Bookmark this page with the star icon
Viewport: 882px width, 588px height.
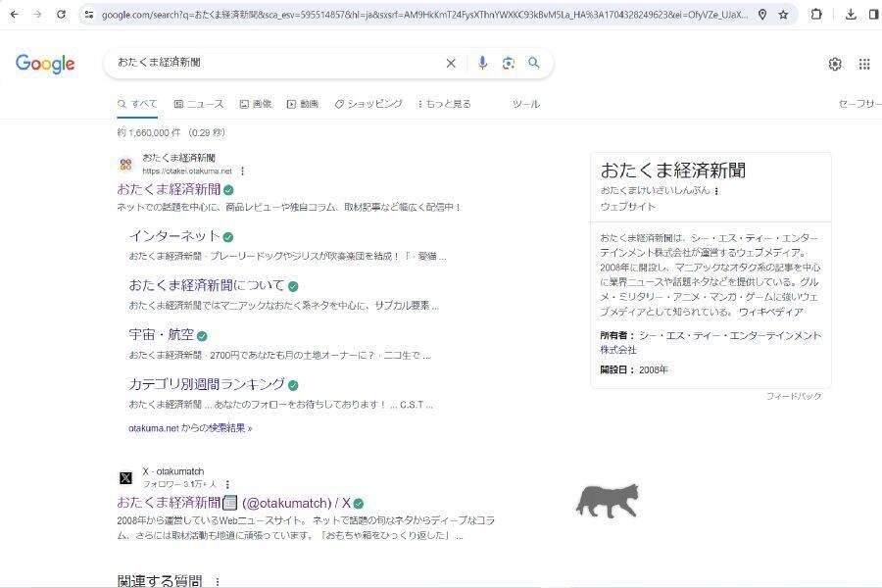click(782, 16)
